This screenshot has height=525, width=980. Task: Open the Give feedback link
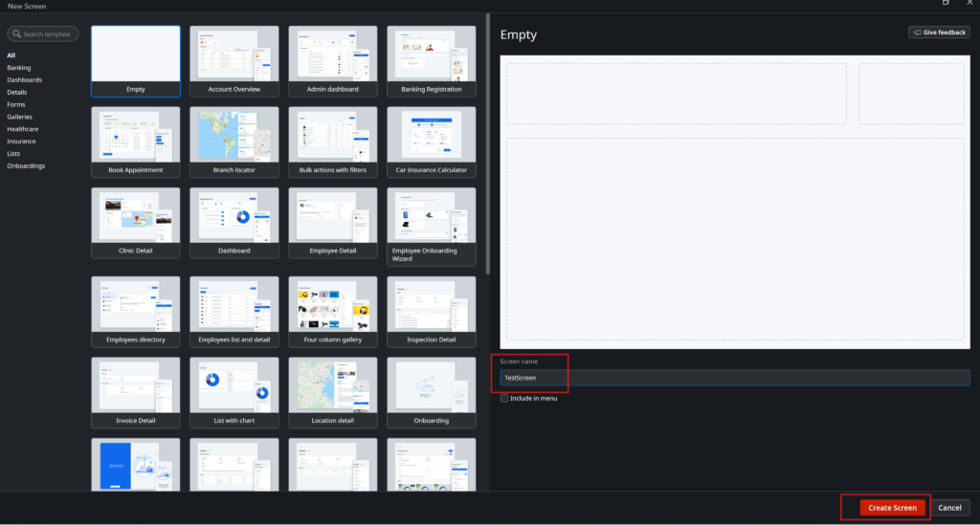[938, 33]
